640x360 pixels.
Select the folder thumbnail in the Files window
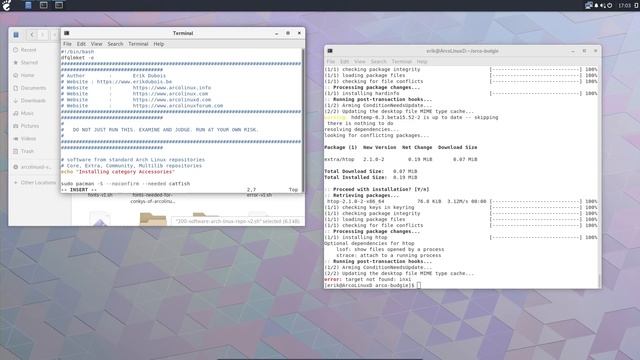click(153, 219)
